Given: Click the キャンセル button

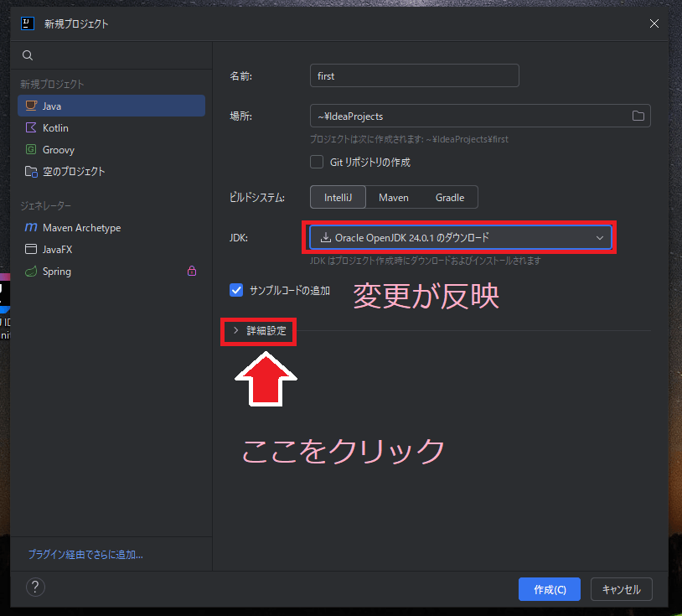Looking at the screenshot, I should click(x=621, y=589).
